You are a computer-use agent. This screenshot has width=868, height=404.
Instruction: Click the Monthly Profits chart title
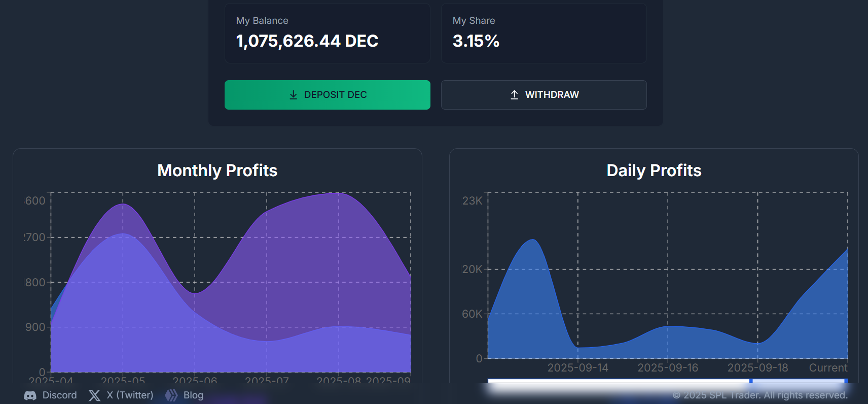[217, 171]
